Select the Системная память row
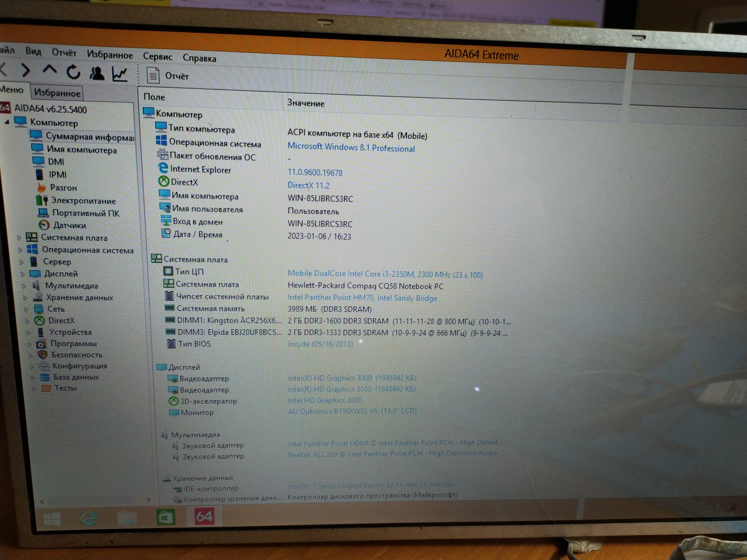Image resolution: width=747 pixels, height=560 pixels. [268, 309]
